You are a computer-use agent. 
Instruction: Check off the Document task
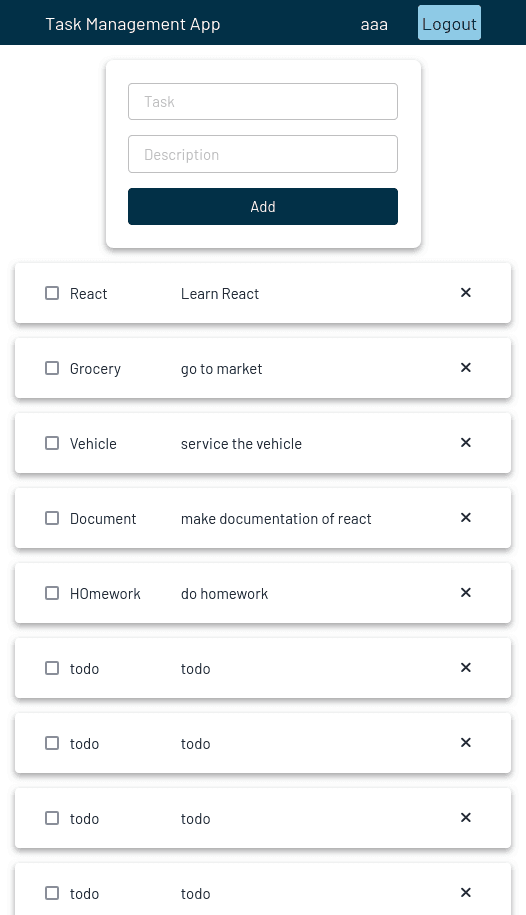coord(52,518)
